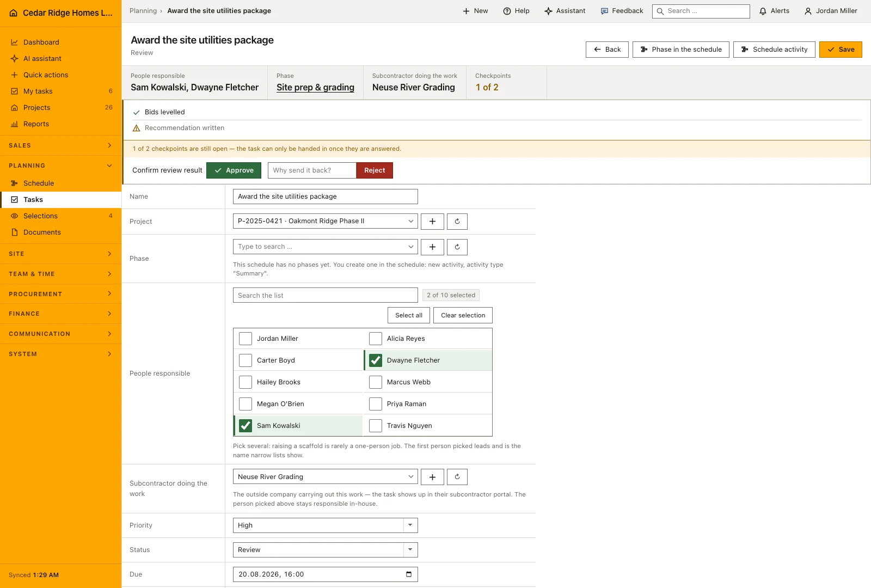This screenshot has width=871, height=588.
Task: Open the calendar picker in Due field
Action: (409, 574)
